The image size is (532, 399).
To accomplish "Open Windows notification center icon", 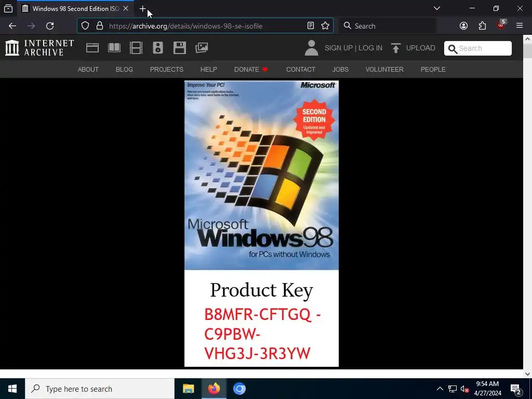I will (516, 389).
